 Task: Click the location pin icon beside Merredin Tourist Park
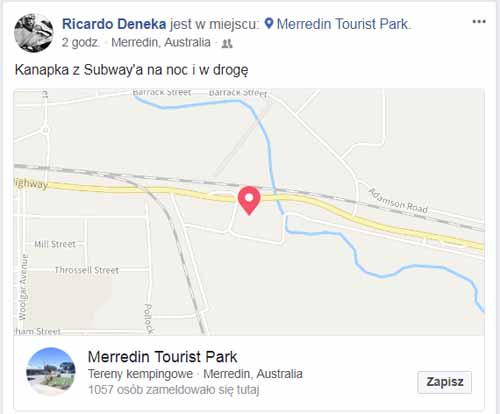tap(269, 24)
